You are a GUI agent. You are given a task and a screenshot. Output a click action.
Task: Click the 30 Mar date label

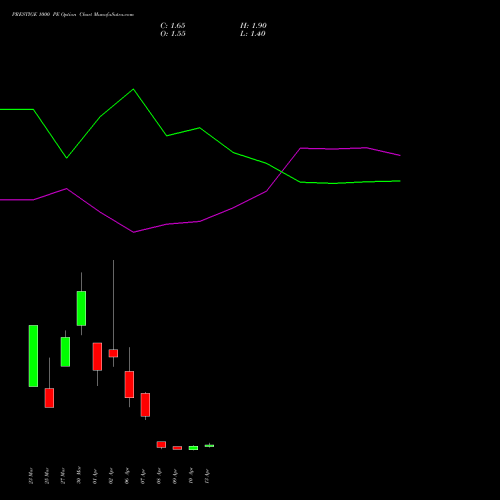tap(79, 475)
